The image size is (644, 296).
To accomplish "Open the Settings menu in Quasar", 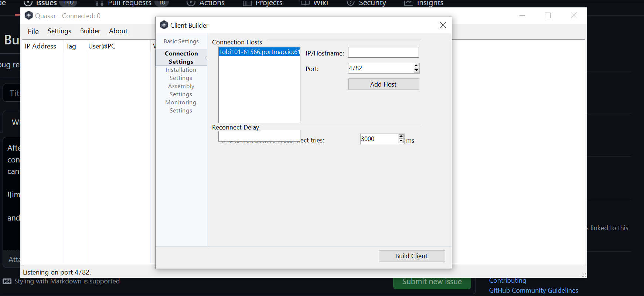I will pyautogui.click(x=59, y=31).
